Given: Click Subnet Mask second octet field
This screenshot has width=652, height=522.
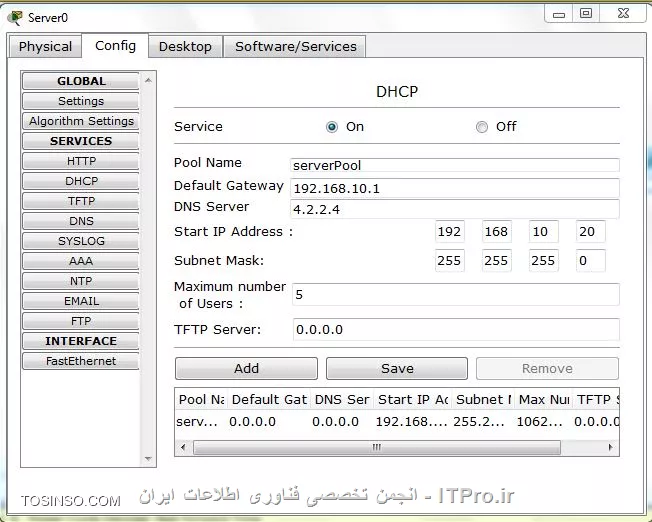Looking at the screenshot, I should click(x=496, y=260).
